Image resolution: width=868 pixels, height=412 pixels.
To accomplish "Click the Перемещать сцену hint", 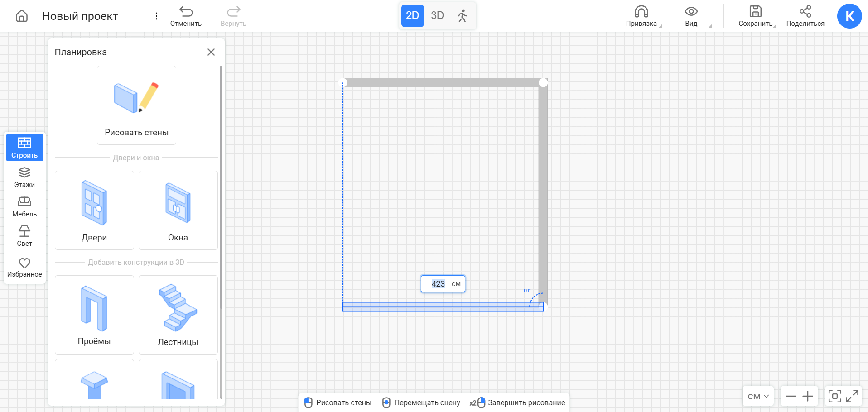I will (x=421, y=402).
